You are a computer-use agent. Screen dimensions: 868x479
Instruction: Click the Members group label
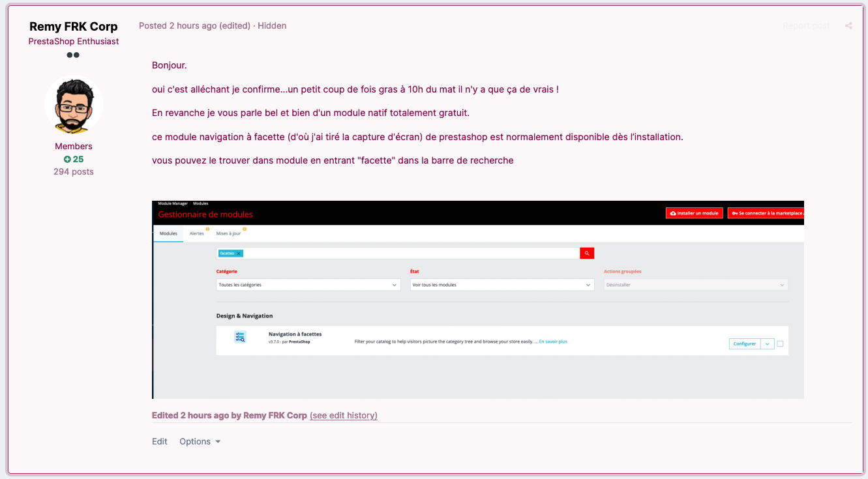click(74, 146)
